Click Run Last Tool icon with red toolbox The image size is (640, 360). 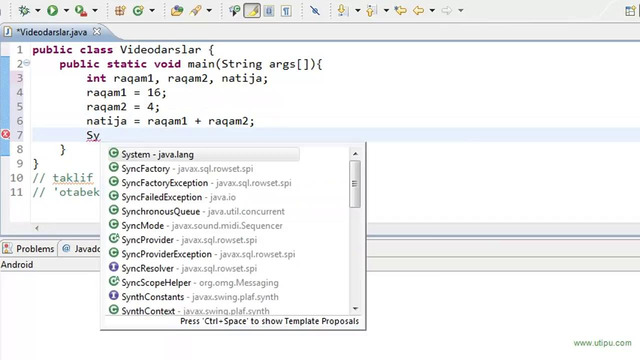(80, 10)
